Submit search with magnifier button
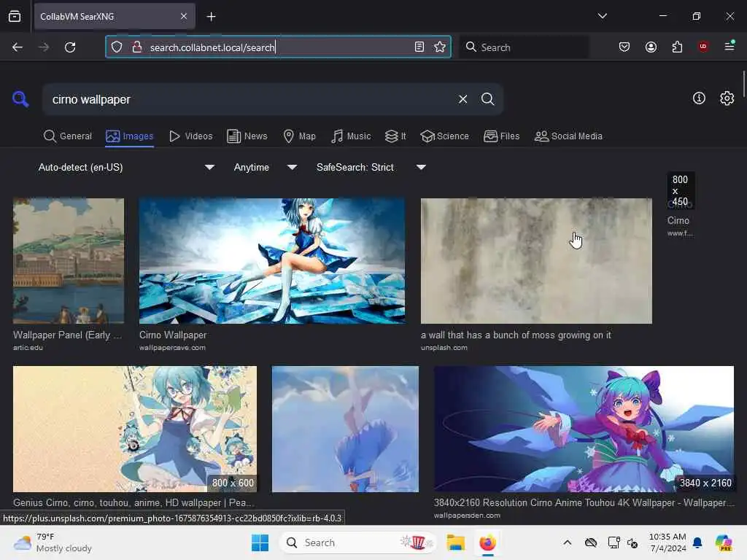The image size is (747, 560). tap(487, 99)
